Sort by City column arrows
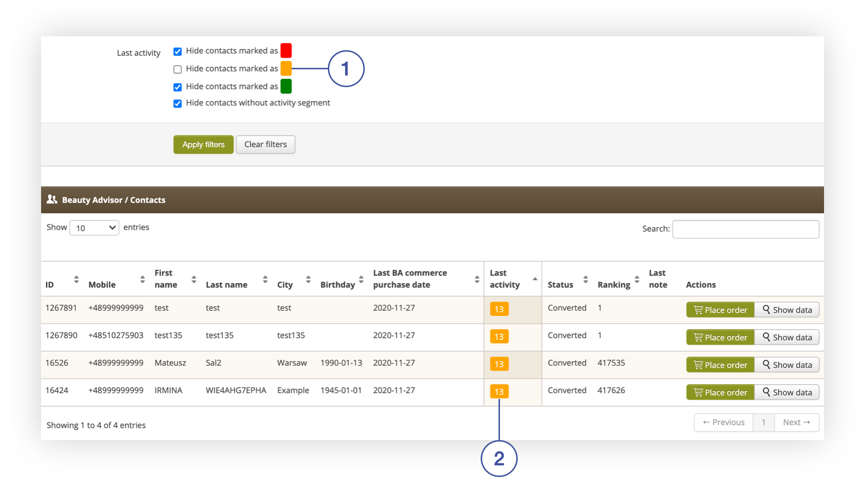This screenshot has height=484, width=868. (x=308, y=280)
